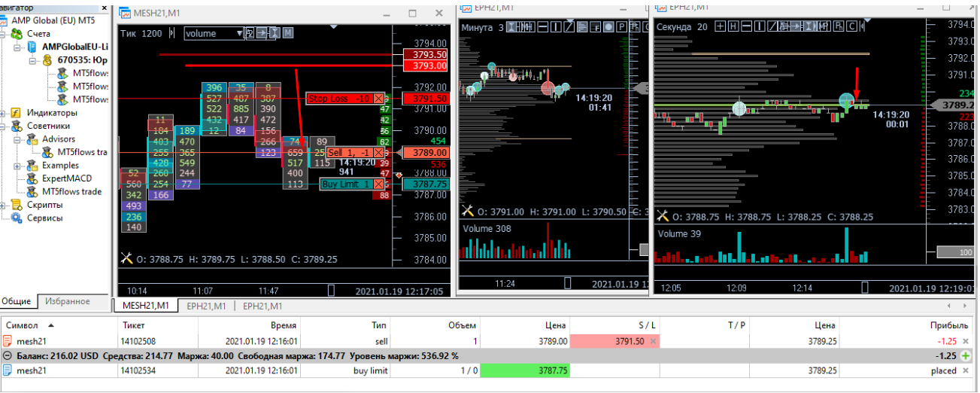980x393 pixels.
Task: Click settings tools icon in Минута chart
Action: [x=466, y=212]
